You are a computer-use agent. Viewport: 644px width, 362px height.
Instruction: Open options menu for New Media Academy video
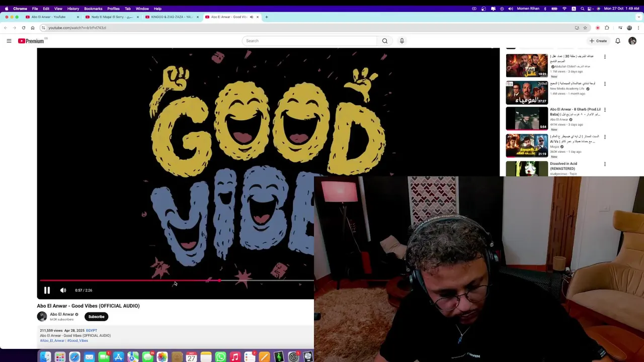click(x=605, y=84)
